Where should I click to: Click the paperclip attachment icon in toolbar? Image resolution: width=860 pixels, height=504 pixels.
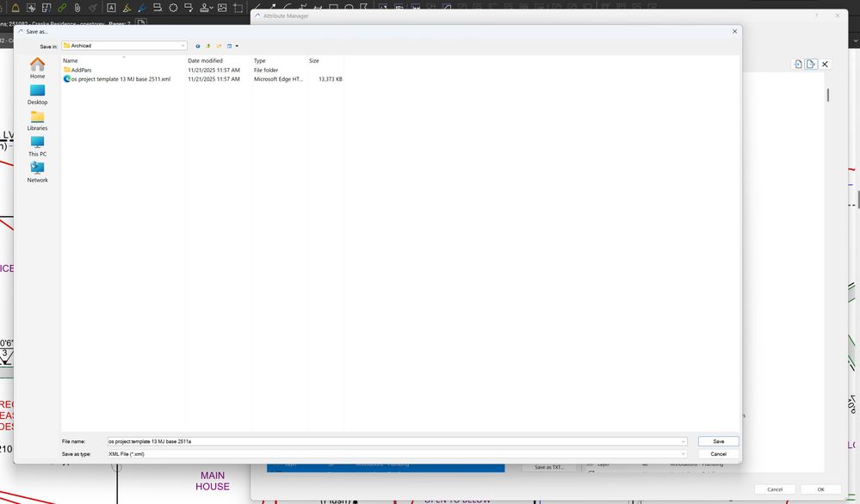pos(77,8)
